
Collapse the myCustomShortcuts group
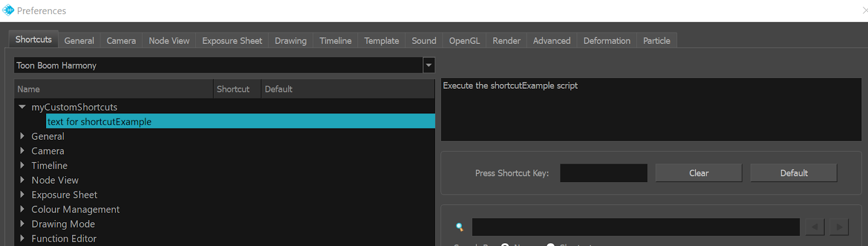[22, 107]
